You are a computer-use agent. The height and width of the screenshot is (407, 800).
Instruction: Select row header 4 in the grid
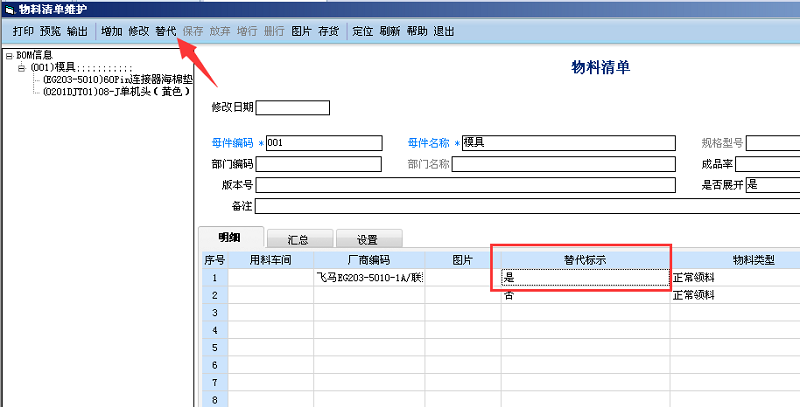pyautogui.click(x=215, y=330)
